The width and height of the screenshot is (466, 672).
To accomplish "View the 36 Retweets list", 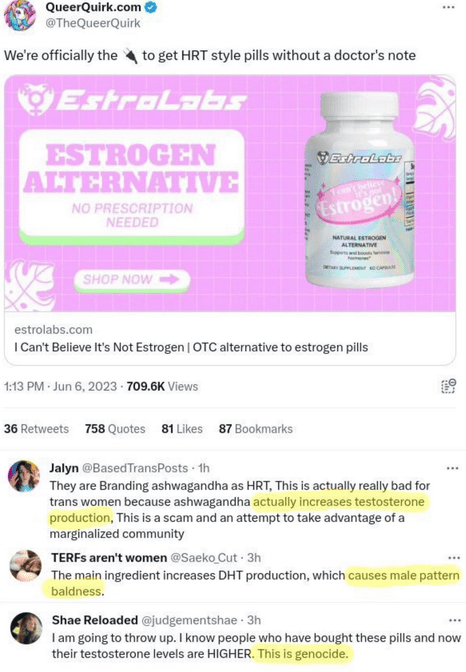I will click(x=36, y=429).
